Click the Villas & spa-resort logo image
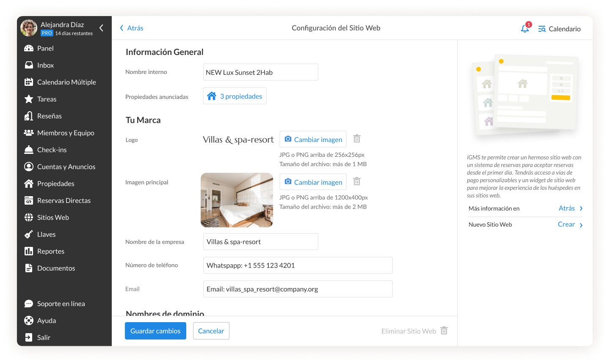 coord(238,140)
